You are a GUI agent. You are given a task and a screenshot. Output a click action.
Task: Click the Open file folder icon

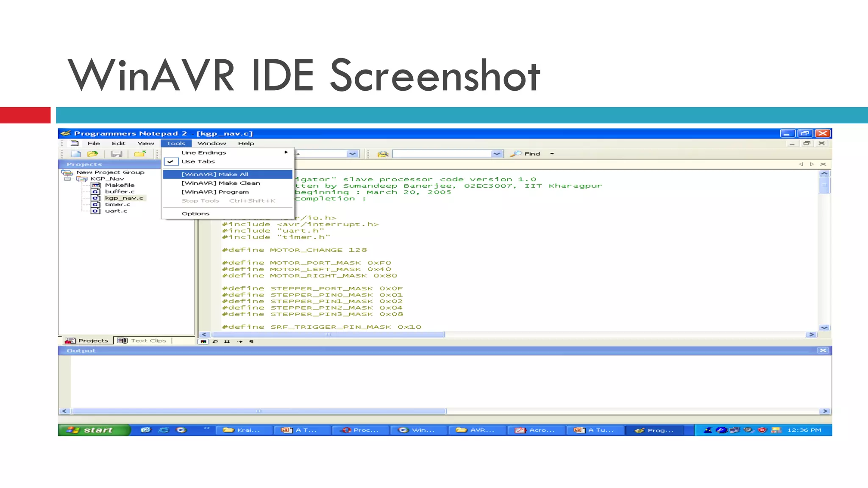click(92, 154)
